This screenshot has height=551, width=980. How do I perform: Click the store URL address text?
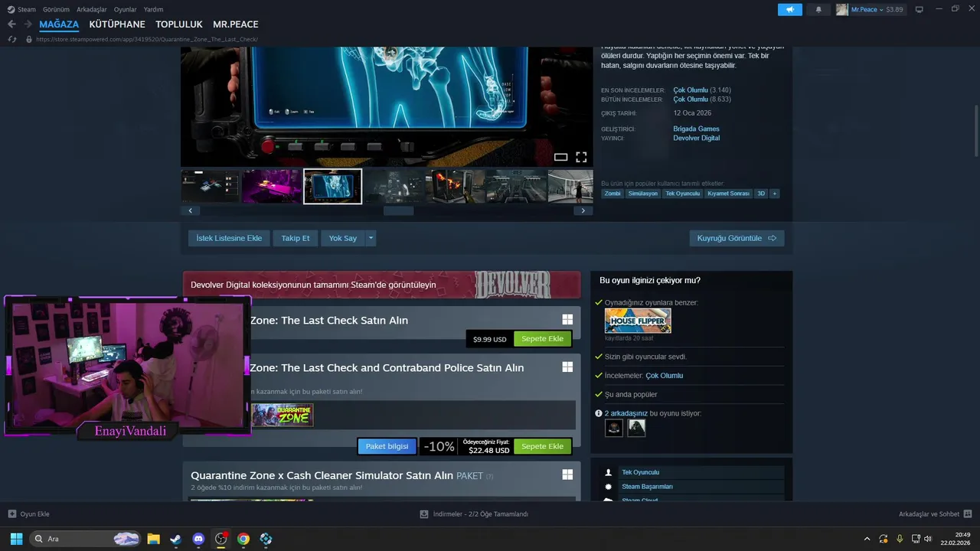(x=146, y=39)
